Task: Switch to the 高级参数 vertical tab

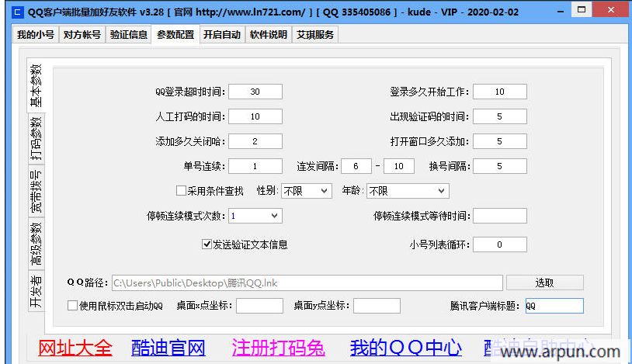Action: coord(36,244)
